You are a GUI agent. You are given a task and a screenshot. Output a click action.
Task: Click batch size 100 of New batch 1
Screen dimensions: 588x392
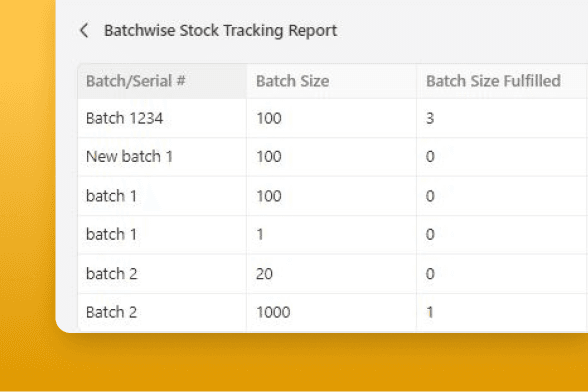(x=332, y=157)
